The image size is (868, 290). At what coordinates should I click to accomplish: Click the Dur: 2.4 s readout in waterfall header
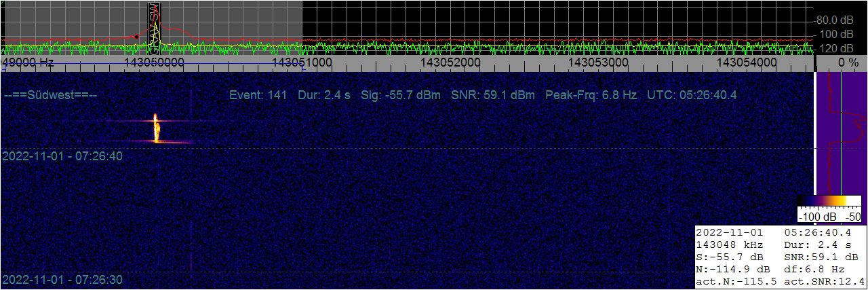click(x=324, y=94)
